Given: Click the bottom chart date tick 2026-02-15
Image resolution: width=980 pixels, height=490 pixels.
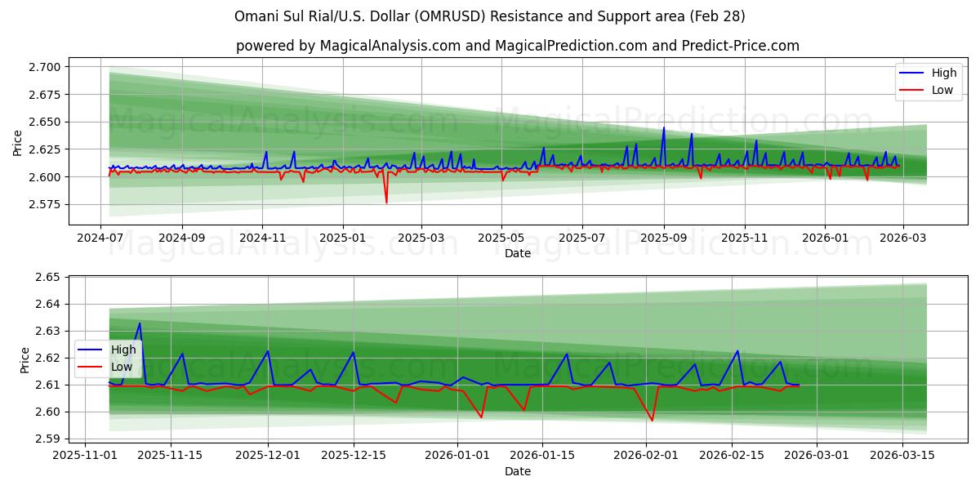Looking at the screenshot, I should click(x=731, y=456).
